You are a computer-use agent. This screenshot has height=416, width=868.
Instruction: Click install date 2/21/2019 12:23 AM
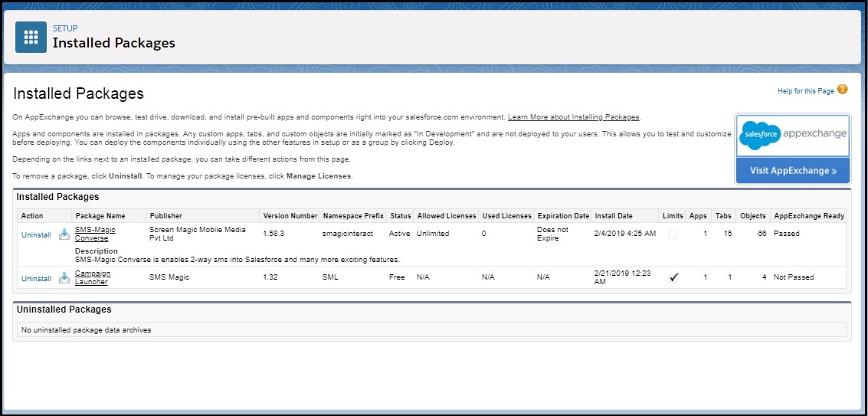[x=622, y=277]
